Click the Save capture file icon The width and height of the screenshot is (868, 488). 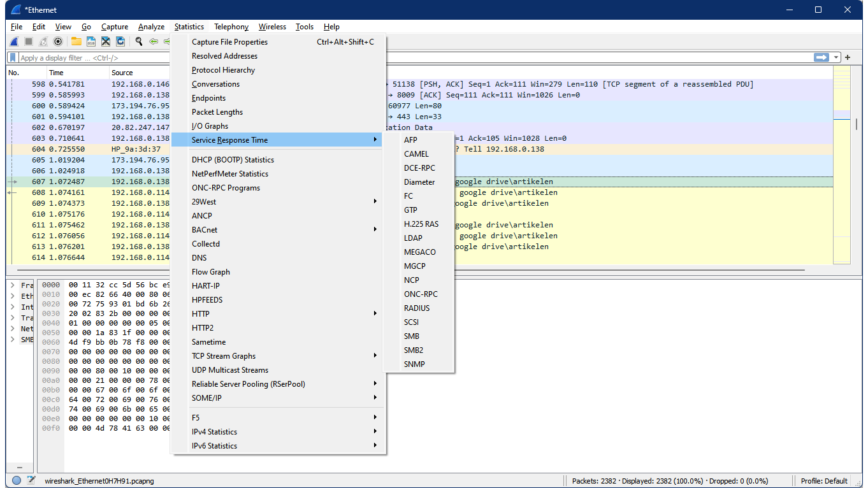pyautogui.click(x=91, y=41)
